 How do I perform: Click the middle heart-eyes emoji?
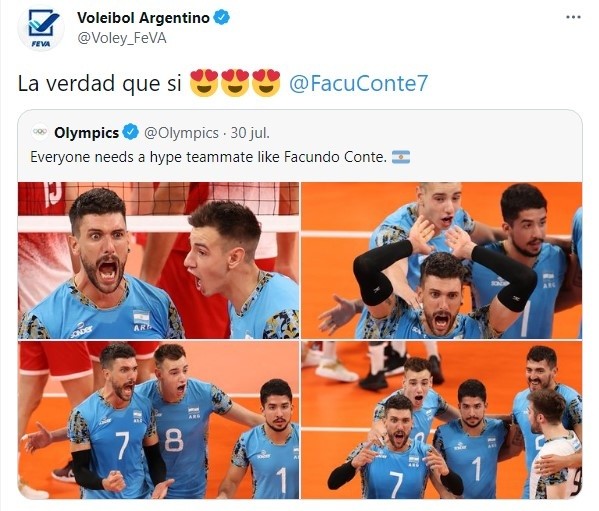(235, 83)
